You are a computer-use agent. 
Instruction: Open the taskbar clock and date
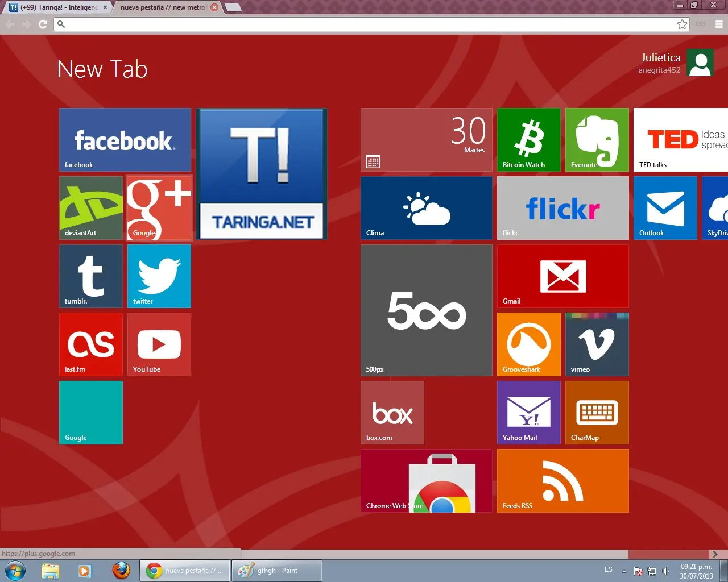coord(696,571)
